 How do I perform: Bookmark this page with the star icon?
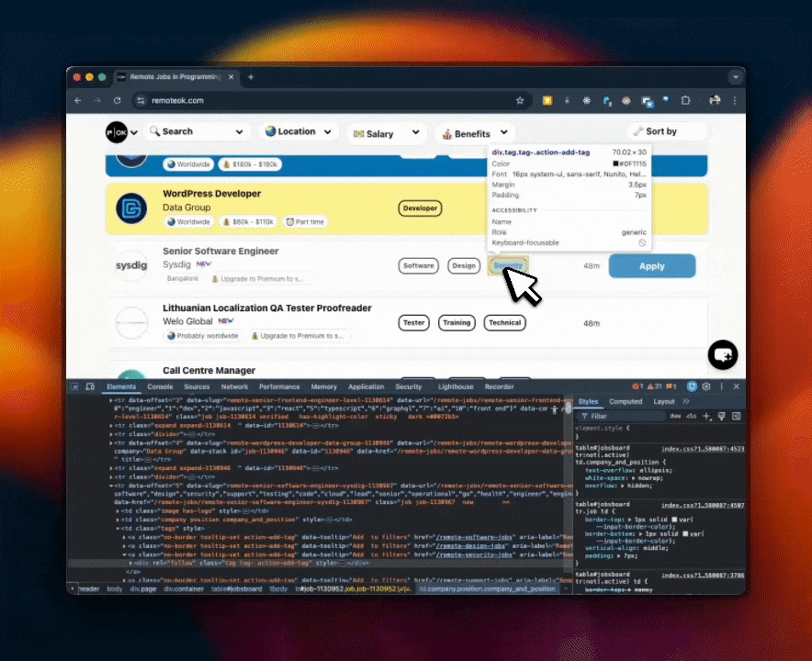tap(520, 100)
